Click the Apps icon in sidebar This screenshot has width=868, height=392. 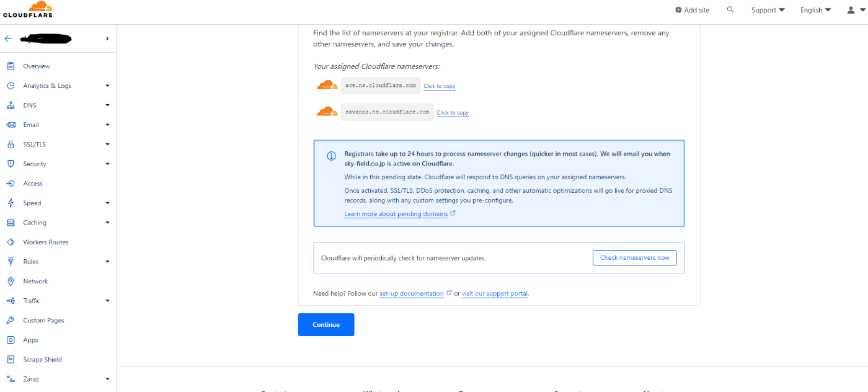(x=11, y=340)
